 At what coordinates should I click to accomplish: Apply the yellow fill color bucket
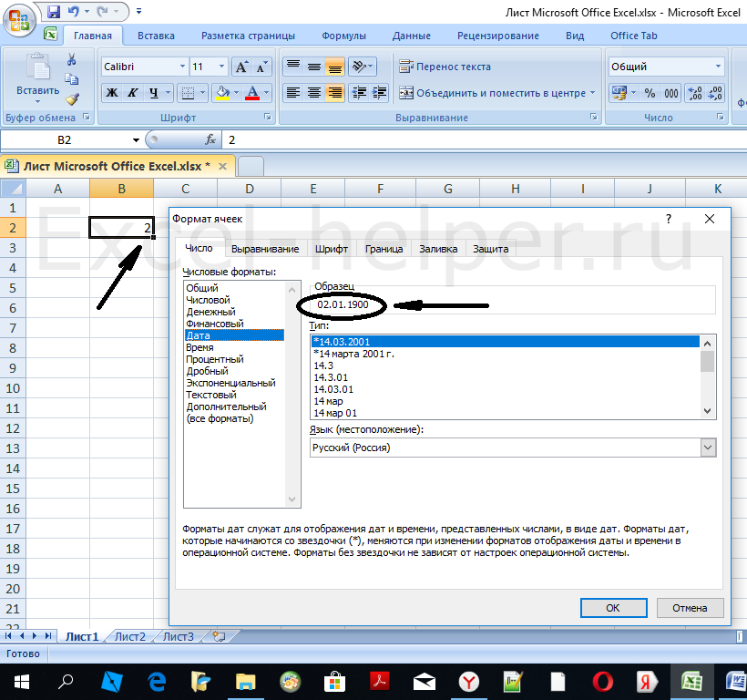pos(222,93)
